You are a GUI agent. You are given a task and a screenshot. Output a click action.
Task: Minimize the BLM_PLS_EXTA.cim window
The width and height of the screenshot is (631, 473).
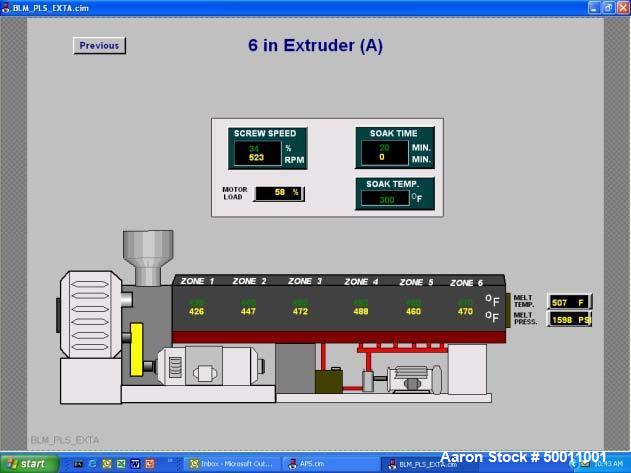[x=595, y=8]
